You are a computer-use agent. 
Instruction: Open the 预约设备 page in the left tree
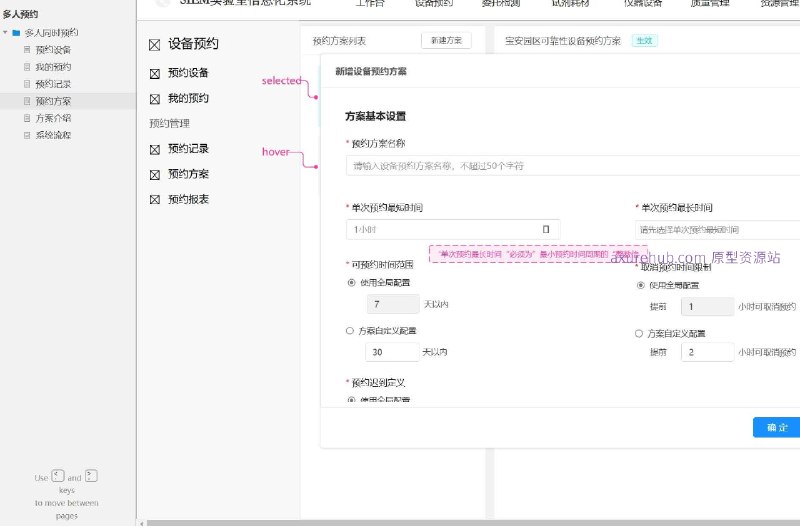(x=53, y=49)
